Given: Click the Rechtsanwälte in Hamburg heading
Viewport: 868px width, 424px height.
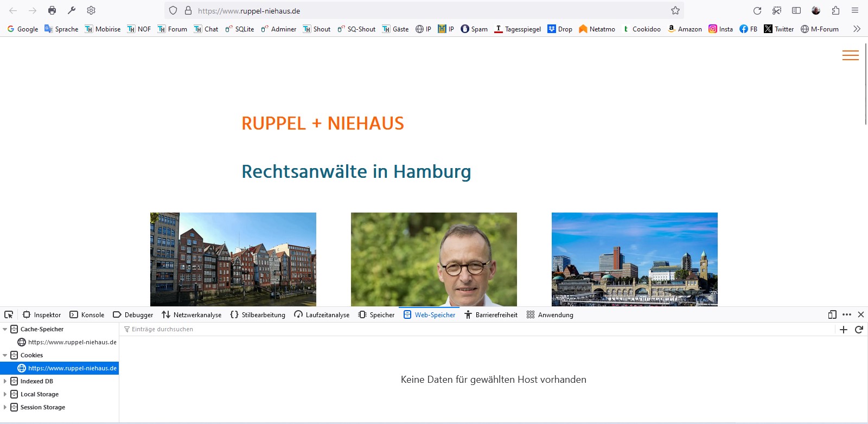Looking at the screenshot, I should coord(356,172).
